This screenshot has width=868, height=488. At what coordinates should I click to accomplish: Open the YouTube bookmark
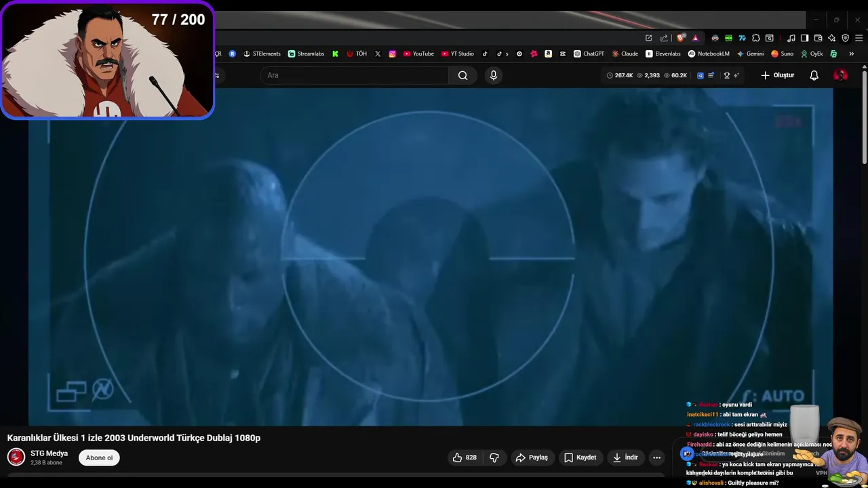[x=418, y=54]
